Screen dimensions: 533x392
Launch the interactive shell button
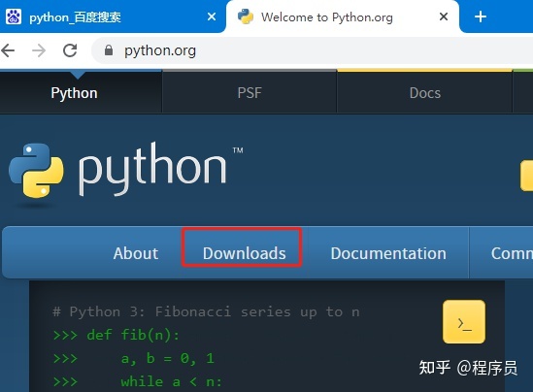pyautogui.click(x=464, y=322)
